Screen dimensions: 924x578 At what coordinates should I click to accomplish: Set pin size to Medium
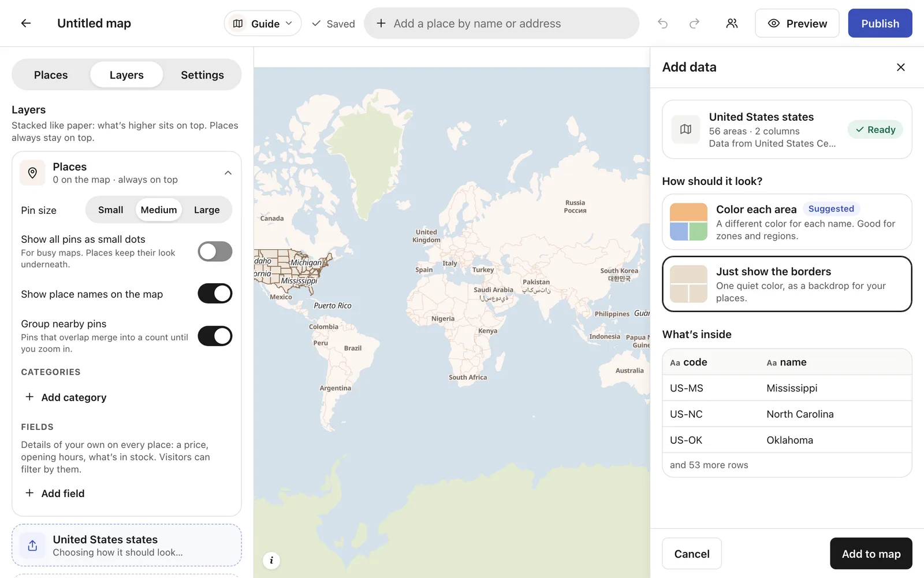[x=159, y=210]
